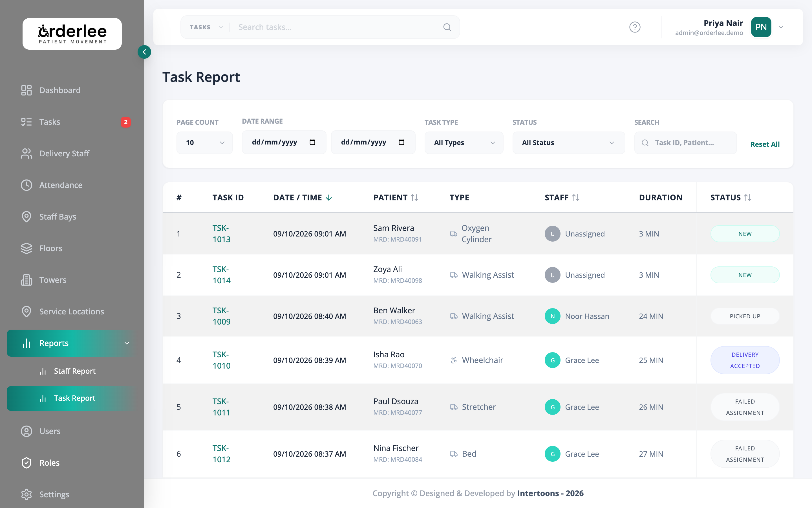
Task: Click the Settings gear icon
Action: pos(26,494)
